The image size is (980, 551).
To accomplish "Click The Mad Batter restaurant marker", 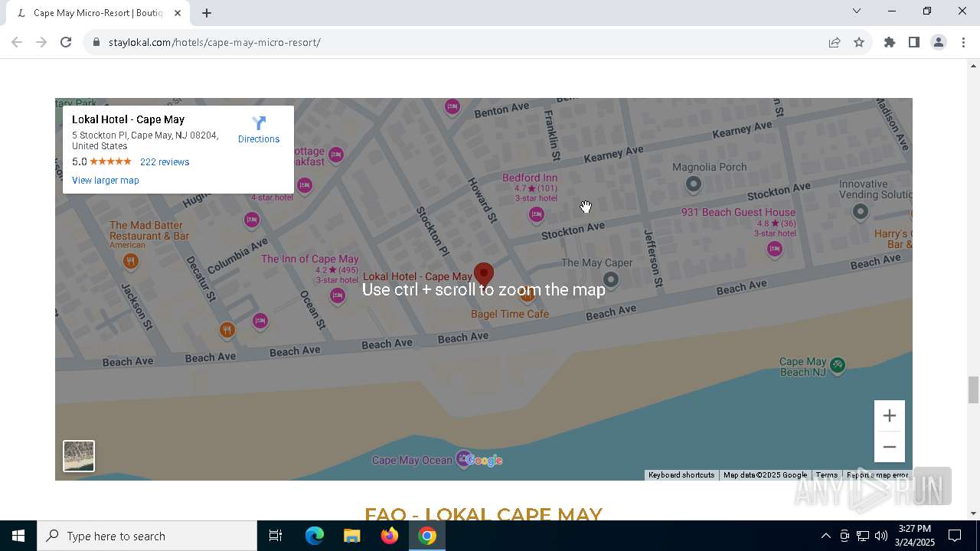I will click(x=131, y=262).
